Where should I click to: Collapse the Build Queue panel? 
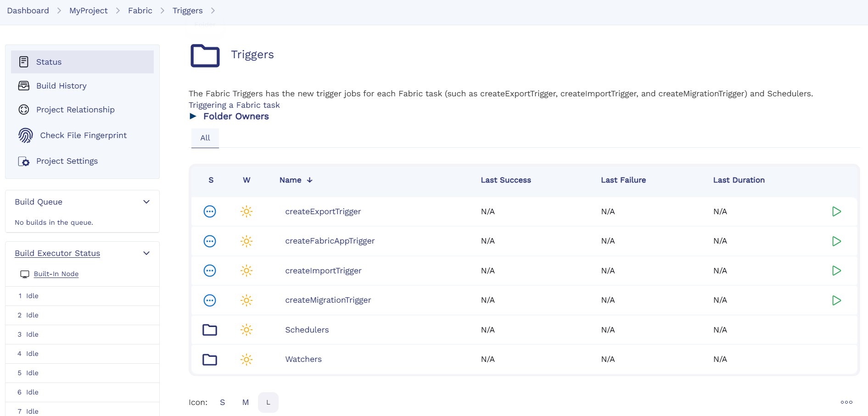146,202
